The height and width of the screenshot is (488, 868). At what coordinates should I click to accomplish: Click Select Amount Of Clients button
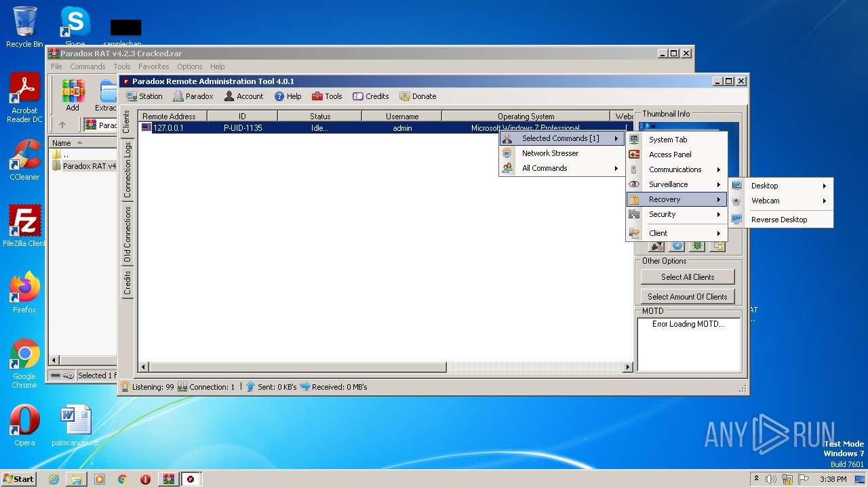(x=688, y=296)
